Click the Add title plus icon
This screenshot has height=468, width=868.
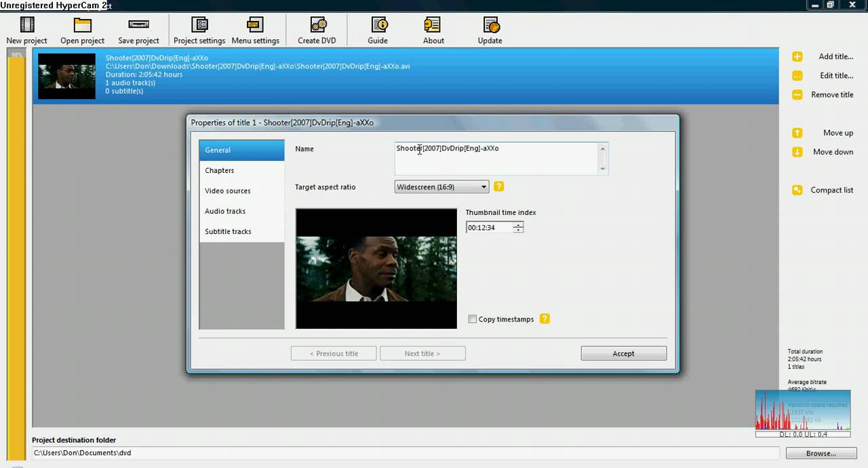(x=797, y=57)
